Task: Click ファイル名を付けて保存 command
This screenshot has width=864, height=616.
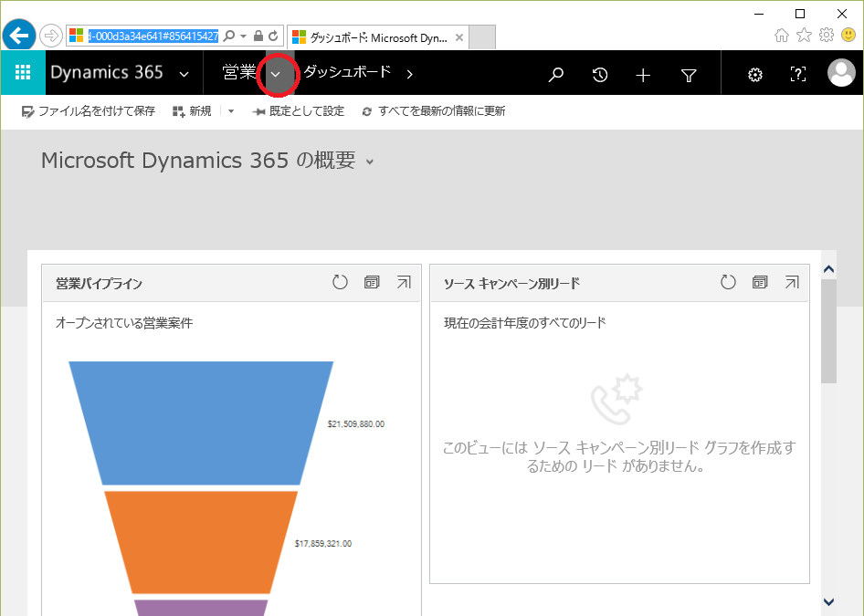Action: (89, 111)
